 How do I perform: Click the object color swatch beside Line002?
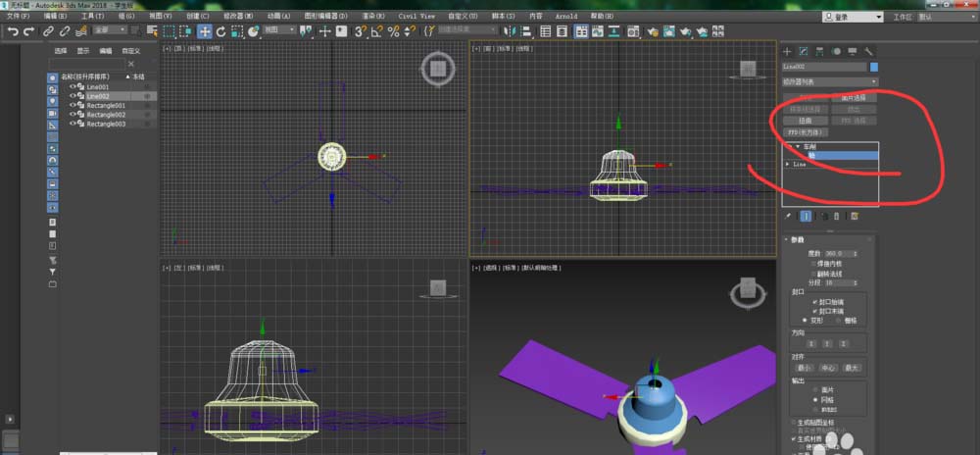pyautogui.click(x=873, y=67)
